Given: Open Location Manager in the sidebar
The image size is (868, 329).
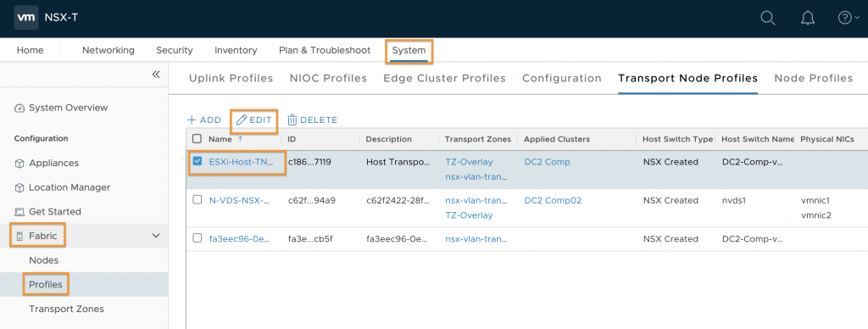Looking at the screenshot, I should tap(70, 187).
